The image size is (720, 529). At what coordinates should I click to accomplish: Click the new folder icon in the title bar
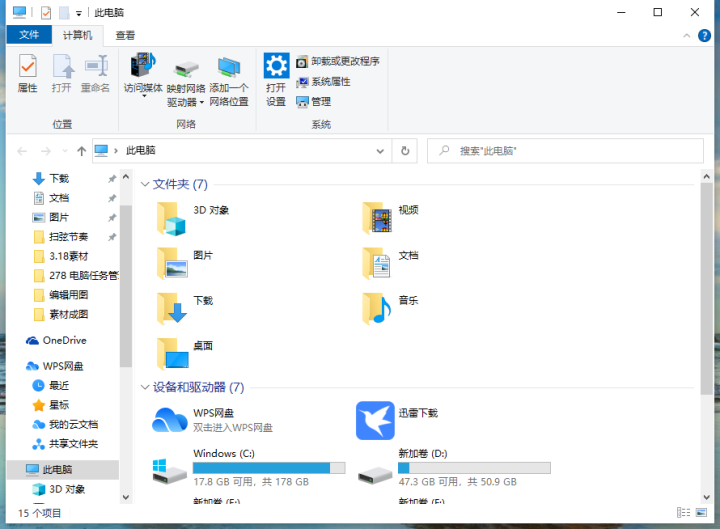(64, 12)
